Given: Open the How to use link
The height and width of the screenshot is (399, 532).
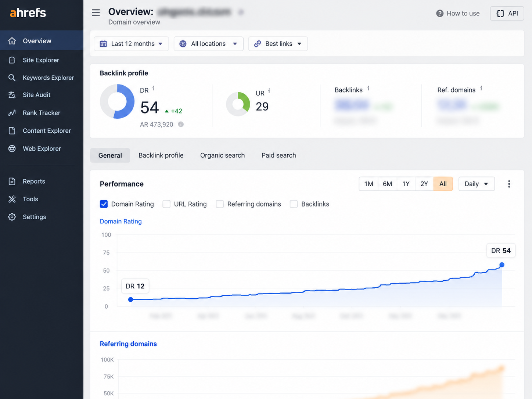Looking at the screenshot, I should tap(458, 13).
